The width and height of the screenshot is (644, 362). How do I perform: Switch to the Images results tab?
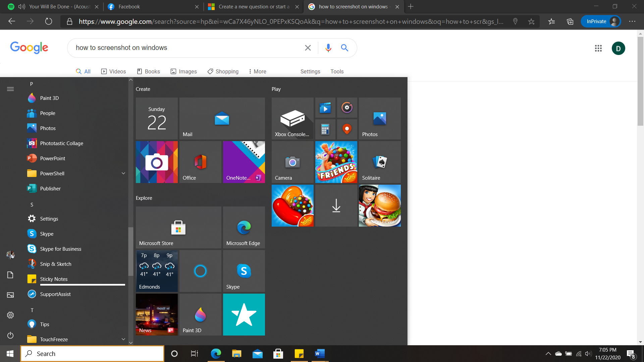point(184,71)
